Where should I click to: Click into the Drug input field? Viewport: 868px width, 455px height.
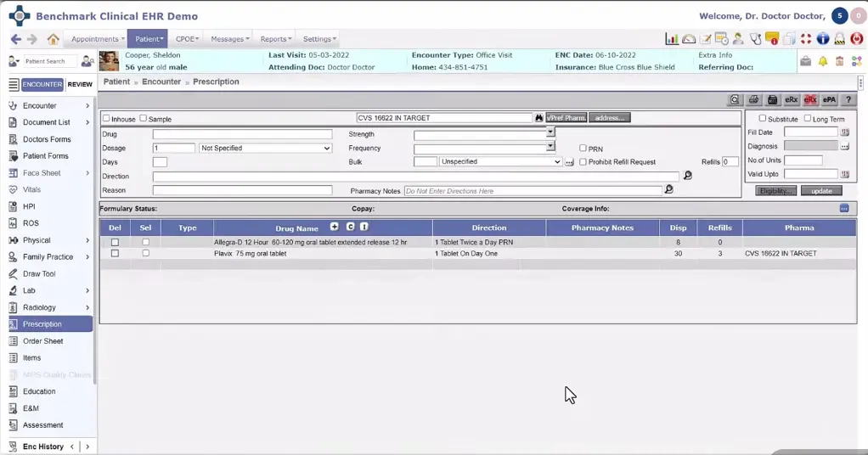pyautogui.click(x=242, y=134)
